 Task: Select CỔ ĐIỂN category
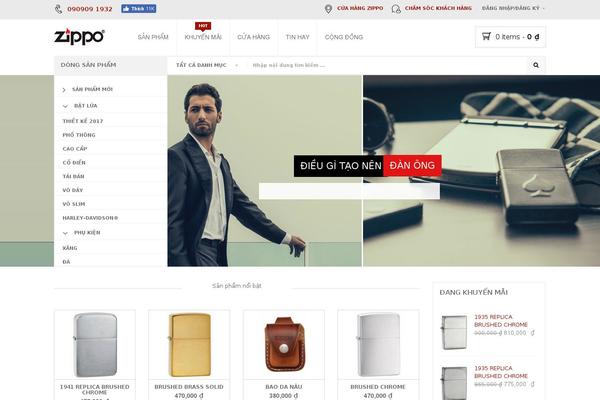pos(74,162)
